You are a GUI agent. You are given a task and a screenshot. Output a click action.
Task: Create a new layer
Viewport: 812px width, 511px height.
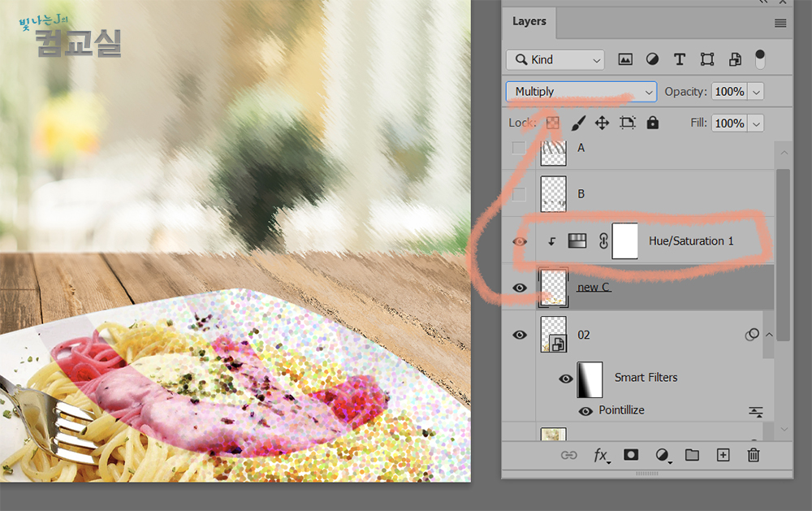click(723, 455)
